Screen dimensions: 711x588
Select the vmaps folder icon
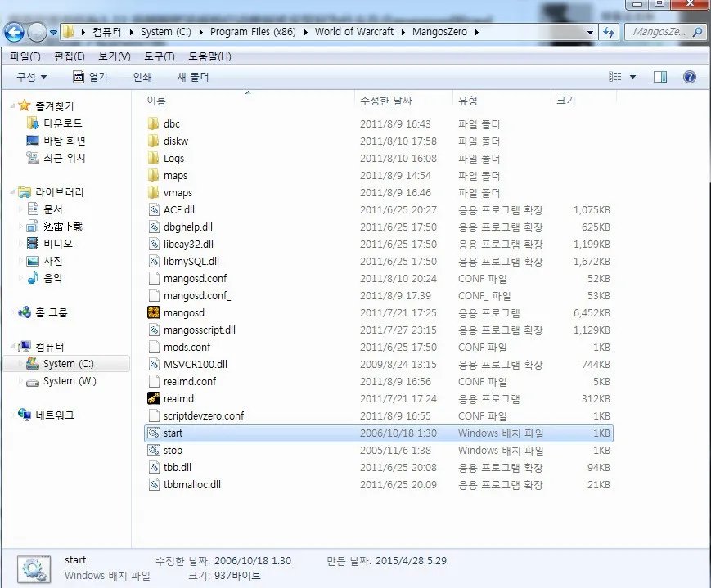click(154, 193)
